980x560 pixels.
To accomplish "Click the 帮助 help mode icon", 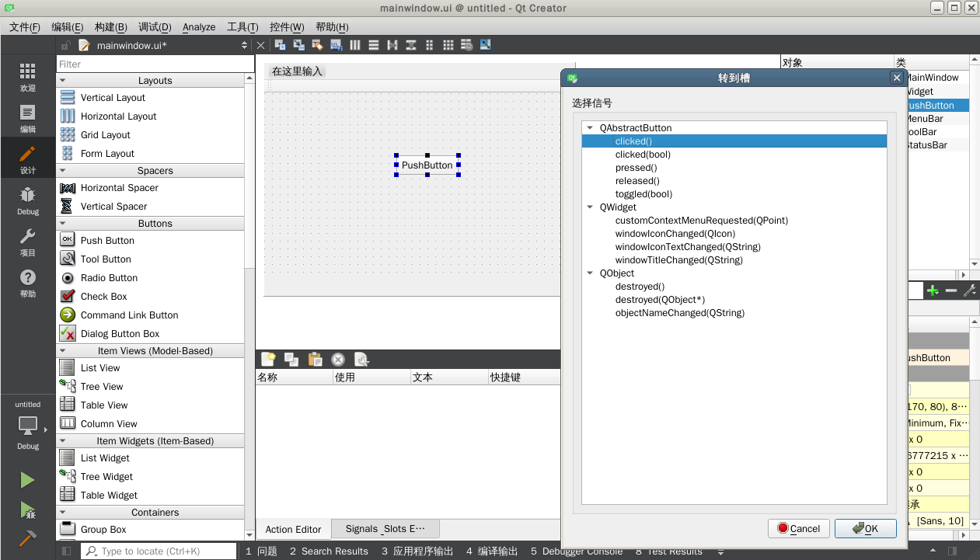I will click(x=27, y=283).
